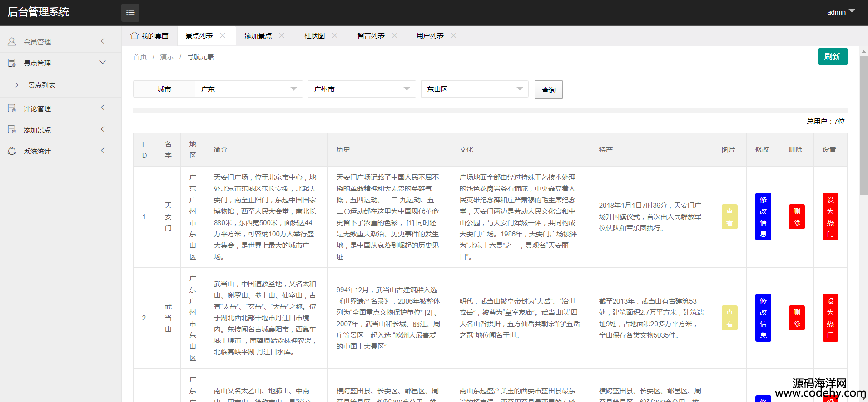Click the 查询 search button
Image resolution: width=868 pixels, height=402 pixels.
(x=548, y=90)
